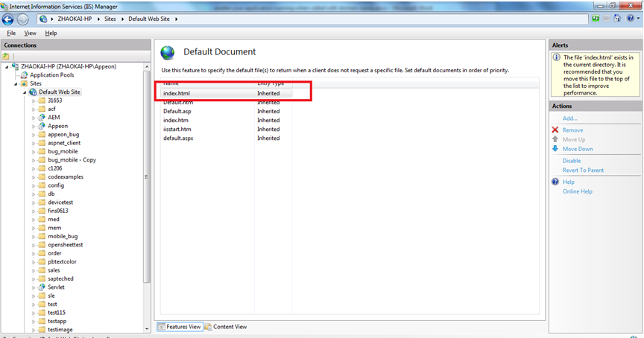This screenshot has width=644, height=338.
Task: Select the Default.asp document row
Action: click(227, 111)
